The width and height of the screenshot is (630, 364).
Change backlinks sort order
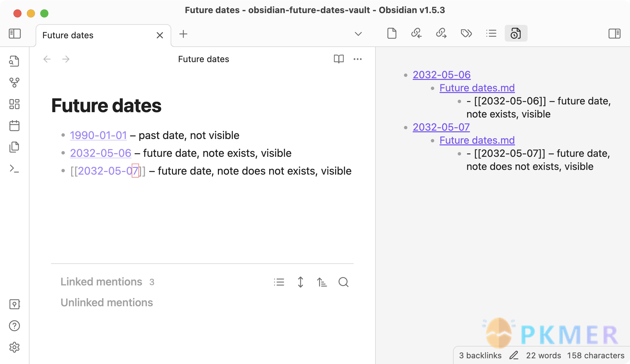[322, 282]
